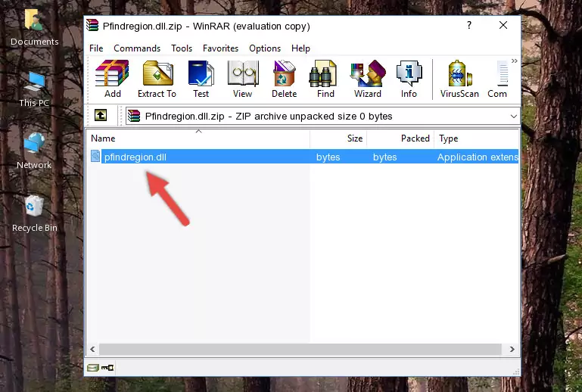Select the pfindregion.dll file name
Viewport: 582px width, 392px height.
click(x=135, y=157)
